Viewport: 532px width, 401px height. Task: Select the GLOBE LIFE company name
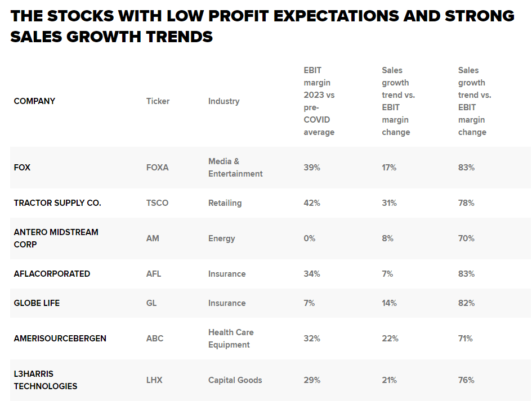tap(37, 303)
